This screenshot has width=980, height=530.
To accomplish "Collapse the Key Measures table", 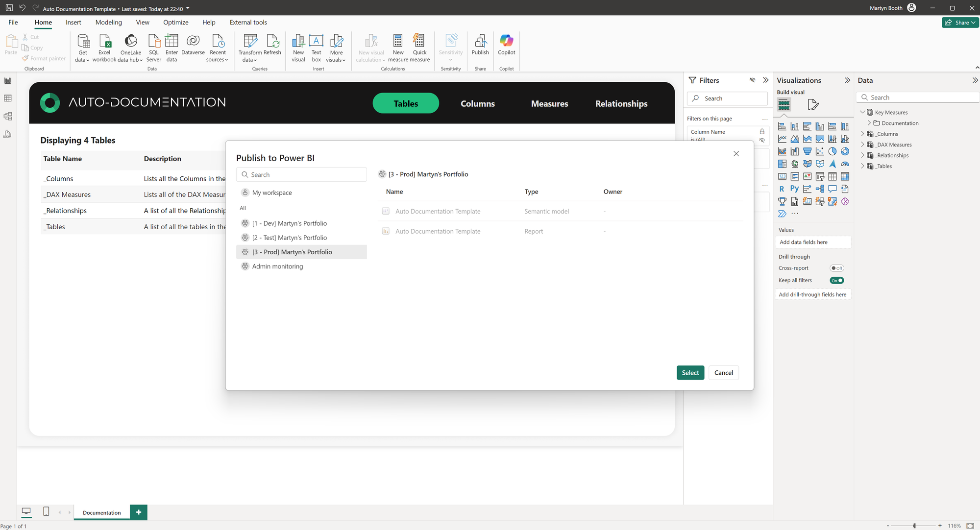I will [x=862, y=112].
